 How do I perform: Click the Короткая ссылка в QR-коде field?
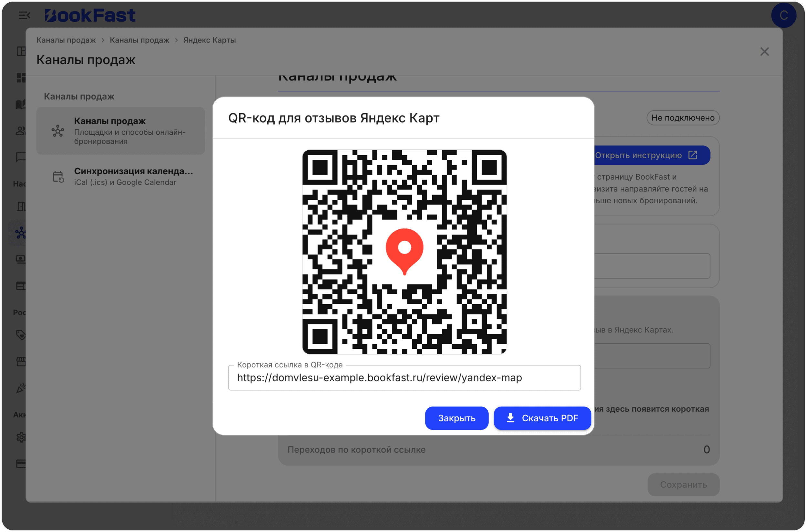coord(404,377)
